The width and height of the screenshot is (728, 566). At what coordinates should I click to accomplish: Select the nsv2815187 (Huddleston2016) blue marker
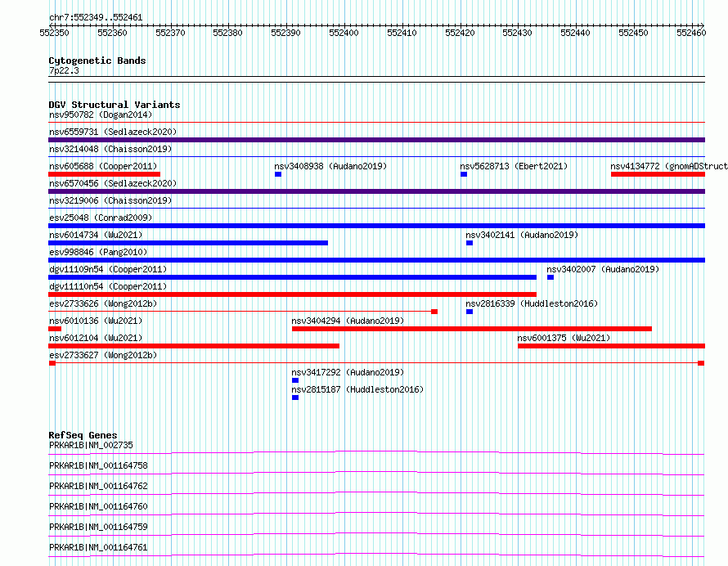coord(295,398)
